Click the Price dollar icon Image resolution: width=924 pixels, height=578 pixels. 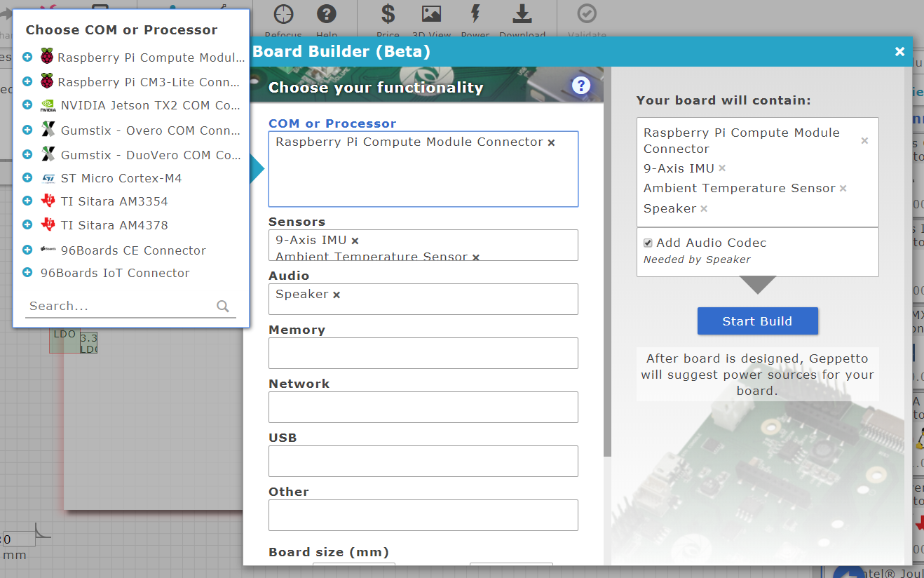pos(388,14)
